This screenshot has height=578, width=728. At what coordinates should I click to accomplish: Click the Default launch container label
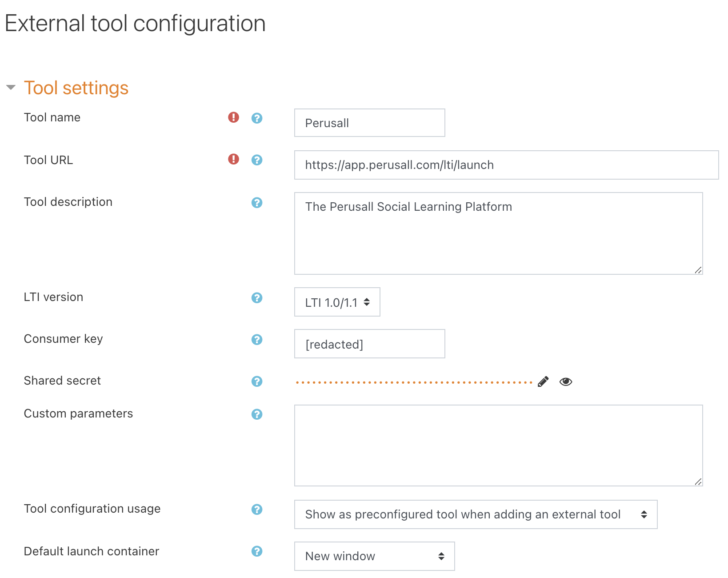[91, 551]
